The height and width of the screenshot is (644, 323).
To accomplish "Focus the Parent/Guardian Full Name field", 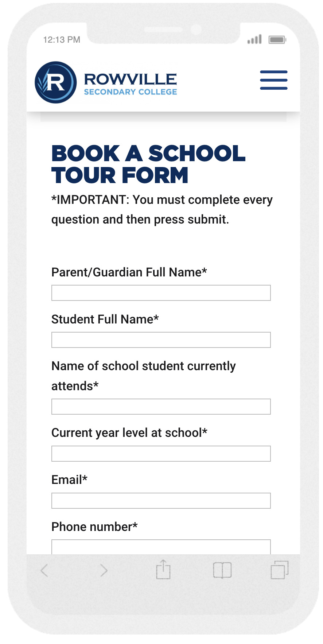I will [161, 293].
